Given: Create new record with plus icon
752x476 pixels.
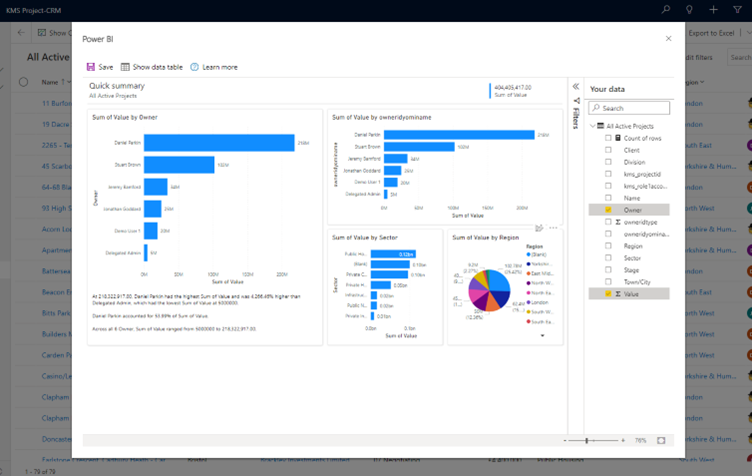Looking at the screenshot, I should [x=713, y=10].
